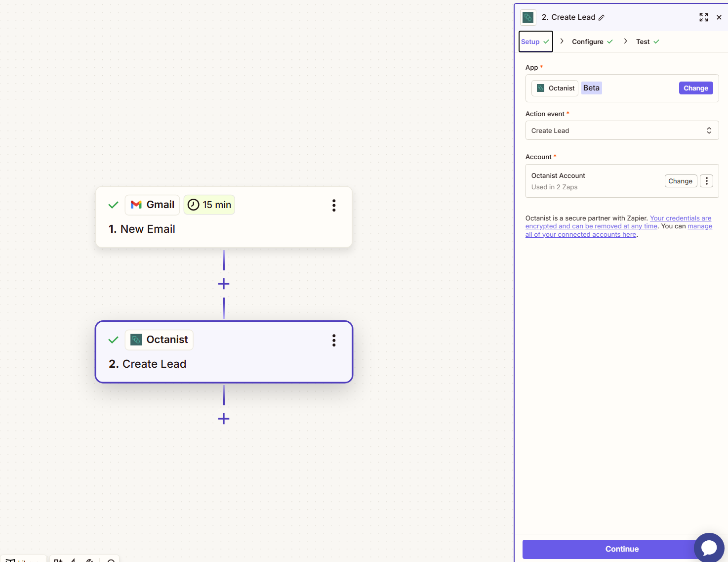Open the three-dot menu on Create Lead step
This screenshot has height=562, width=728.
(334, 341)
